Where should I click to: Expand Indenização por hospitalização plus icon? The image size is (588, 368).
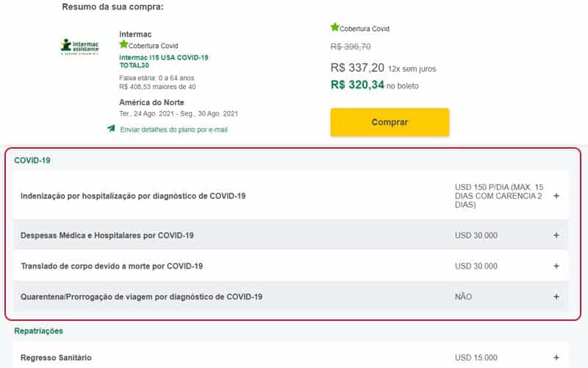pos(556,196)
